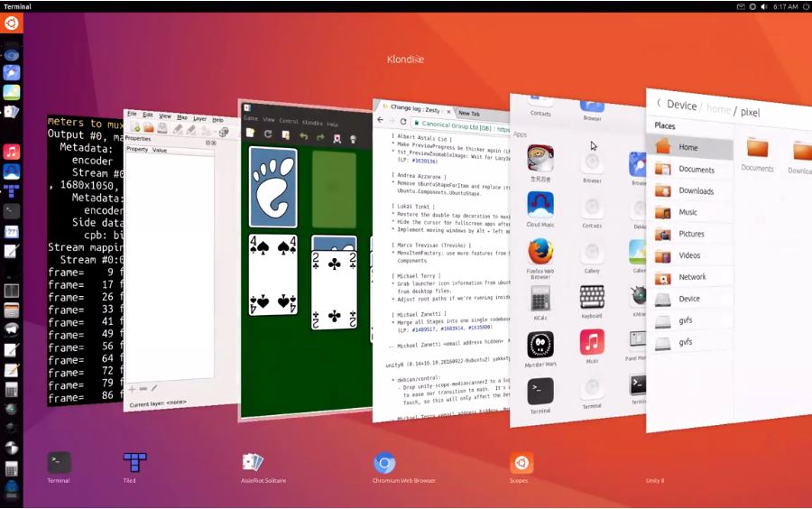Click the AisleRiot Solitaire switcher icon
Viewport: 812px width, 509px height.
(253, 463)
